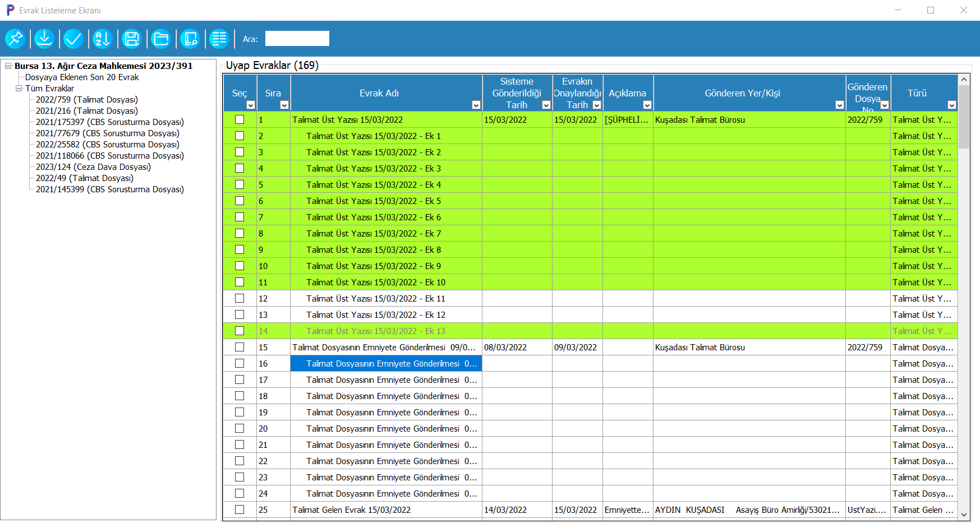This screenshot has height=528, width=980.
Task: Click the A-Z sort icon
Action: point(103,39)
